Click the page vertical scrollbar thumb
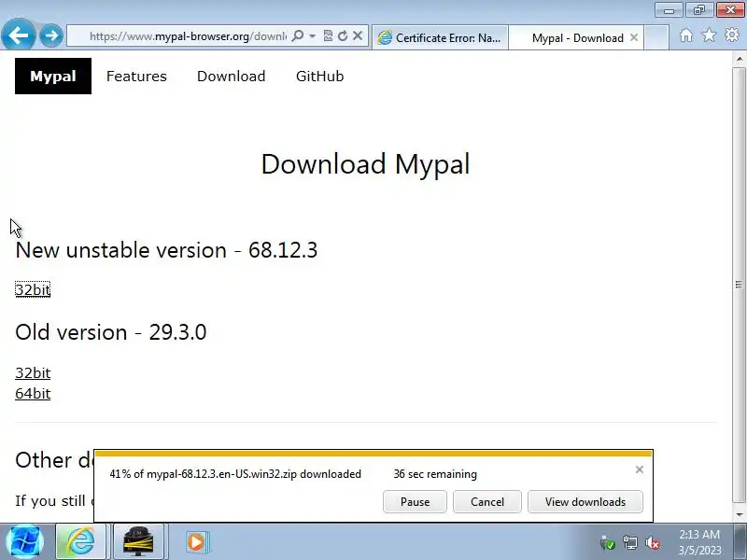The width and height of the screenshot is (747, 560). (739, 285)
